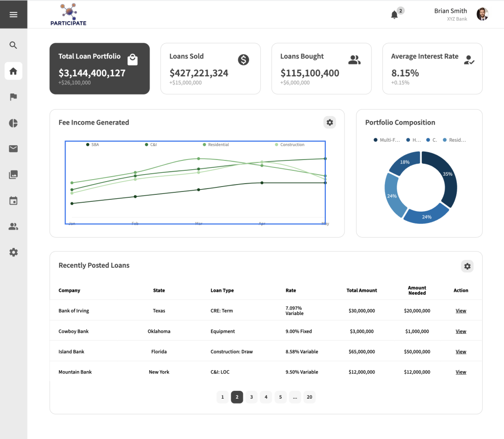View the Mountain Bank loan
The width and height of the screenshot is (504, 439).
[461, 372]
